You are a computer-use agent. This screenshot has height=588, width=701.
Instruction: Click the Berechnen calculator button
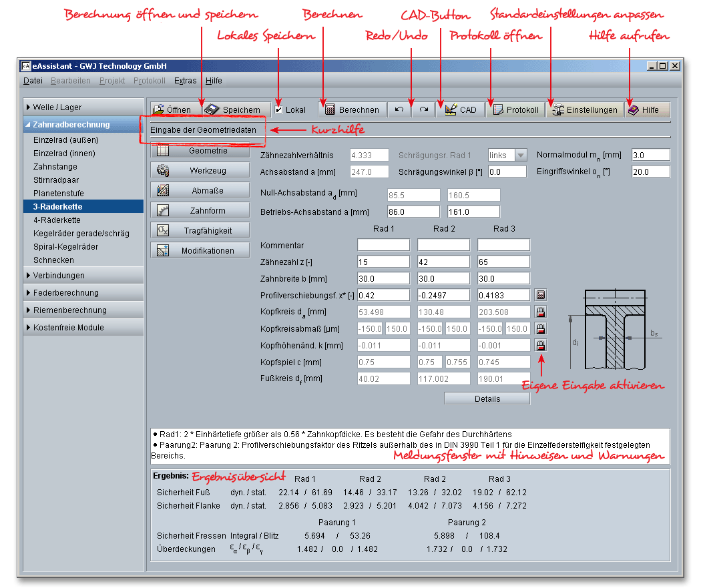tap(352, 110)
